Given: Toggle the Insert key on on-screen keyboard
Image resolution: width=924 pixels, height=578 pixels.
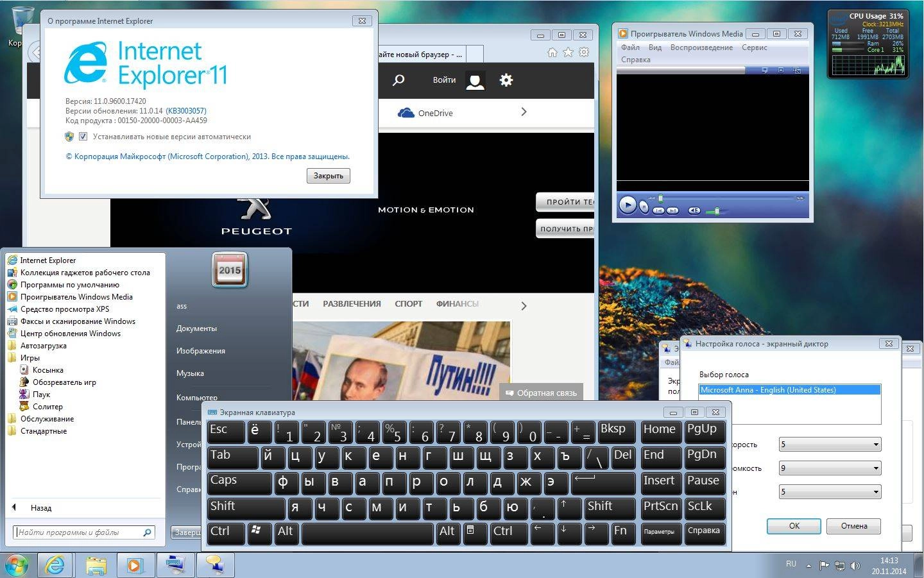Looking at the screenshot, I should tap(661, 482).
